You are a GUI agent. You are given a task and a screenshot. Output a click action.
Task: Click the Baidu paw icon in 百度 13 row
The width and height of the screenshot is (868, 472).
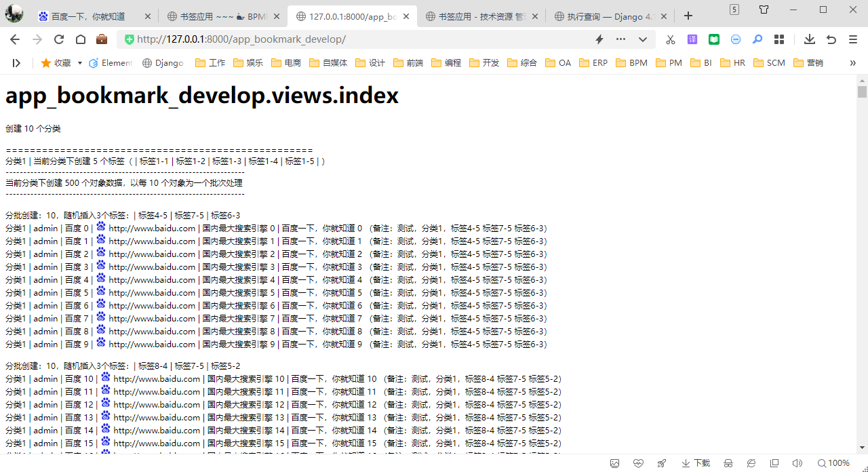point(106,416)
